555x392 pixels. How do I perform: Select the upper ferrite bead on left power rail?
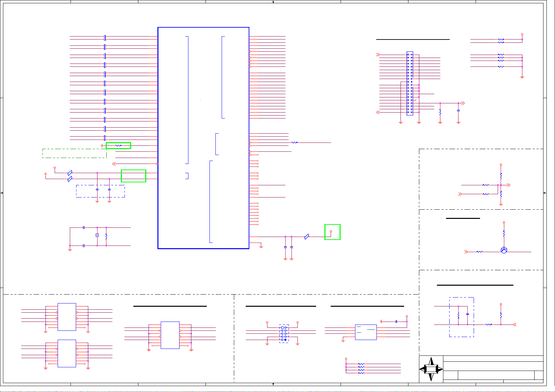pyautogui.click(x=70, y=173)
